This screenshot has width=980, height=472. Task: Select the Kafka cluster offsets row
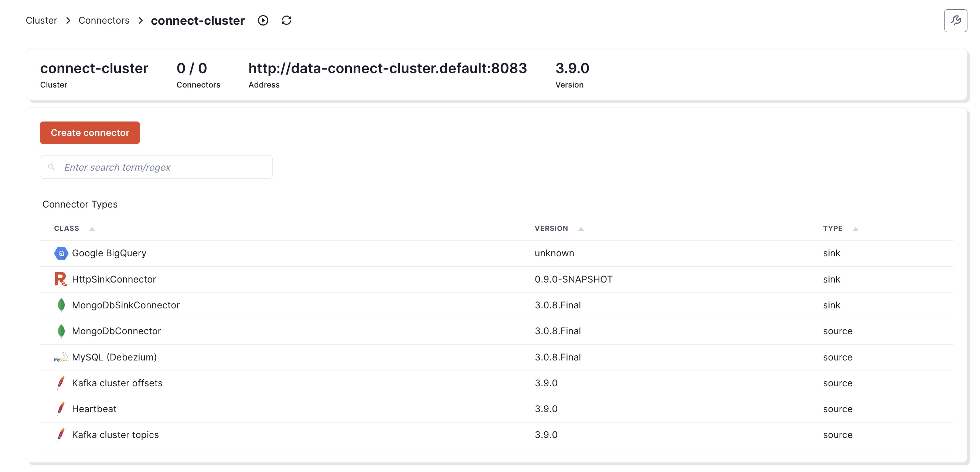(117, 383)
